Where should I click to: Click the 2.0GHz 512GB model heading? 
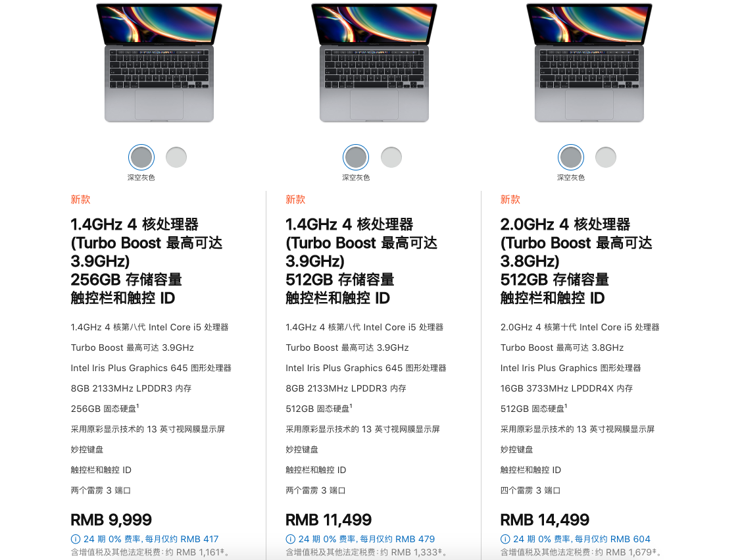pos(576,261)
